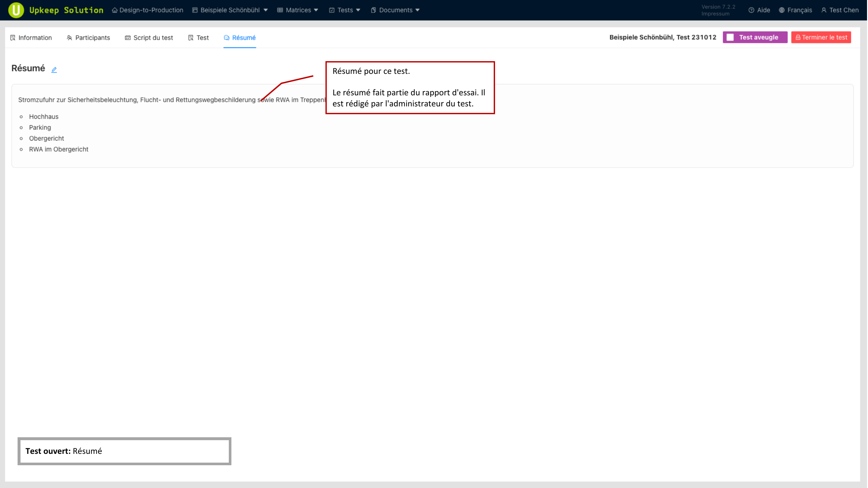This screenshot has height=488, width=868.
Task: Expand the Beispiele Schönbühl dropdown
Action: click(x=230, y=10)
